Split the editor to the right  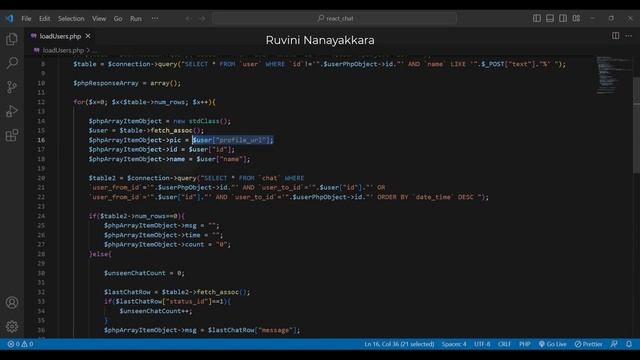615,36
